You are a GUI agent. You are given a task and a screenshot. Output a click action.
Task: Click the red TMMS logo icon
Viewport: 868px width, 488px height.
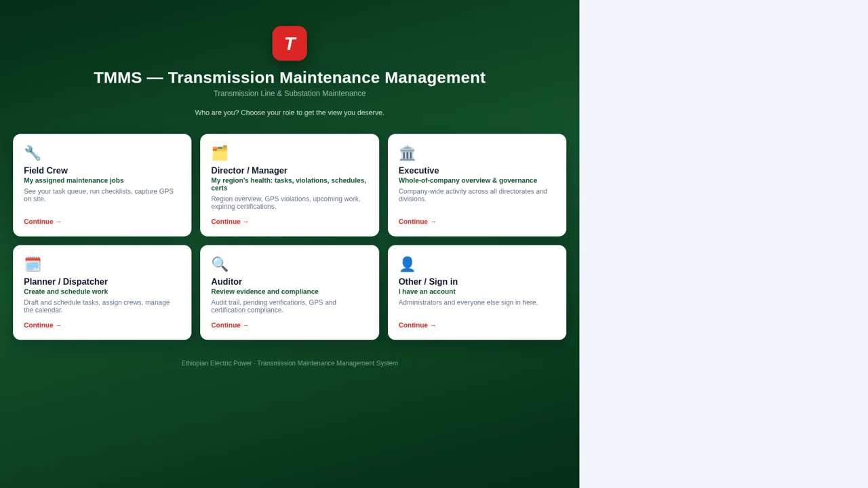[290, 43]
